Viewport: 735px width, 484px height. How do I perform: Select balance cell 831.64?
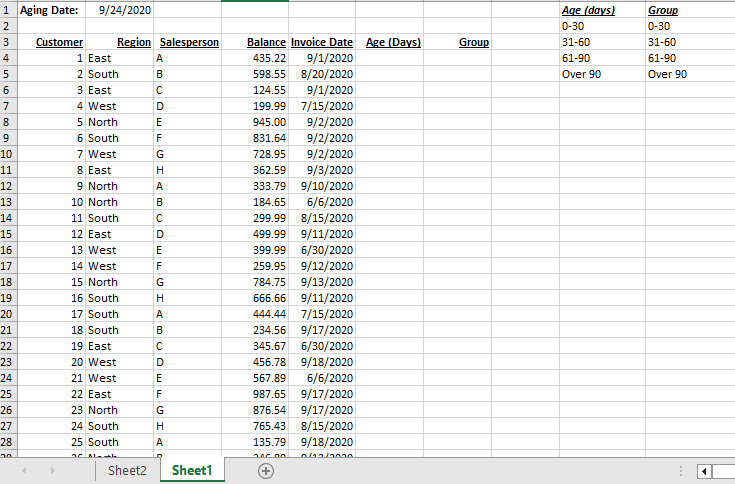tap(255, 138)
